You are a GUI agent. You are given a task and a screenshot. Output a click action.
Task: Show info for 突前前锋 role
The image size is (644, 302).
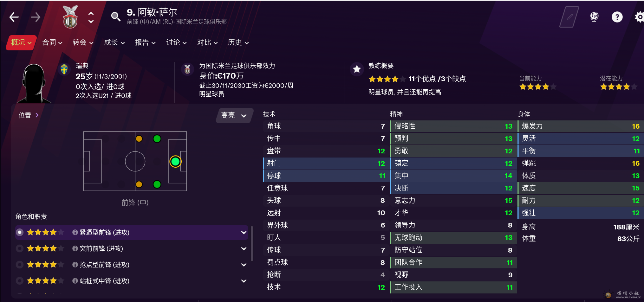pos(75,248)
